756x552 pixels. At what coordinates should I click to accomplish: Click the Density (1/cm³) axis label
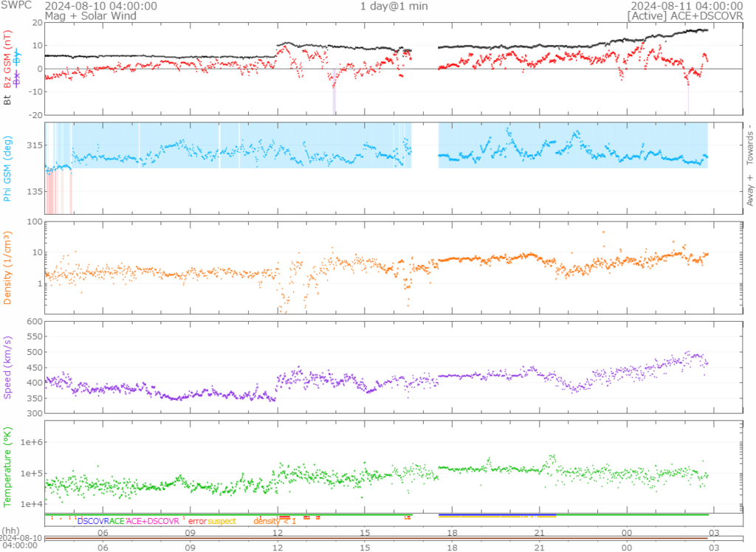(x=8, y=267)
